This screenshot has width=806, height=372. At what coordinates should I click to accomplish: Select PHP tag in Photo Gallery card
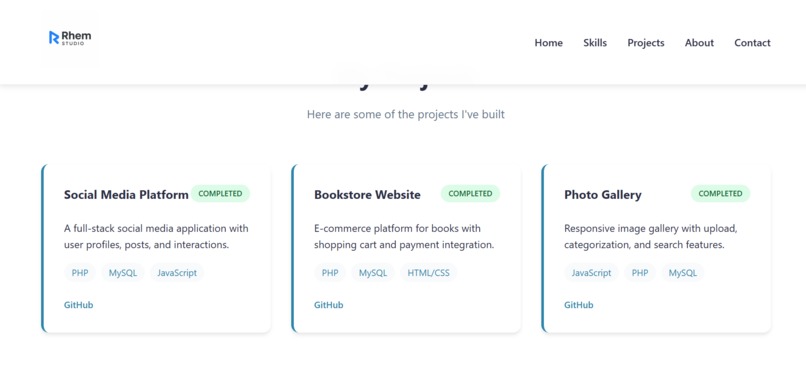(x=639, y=273)
